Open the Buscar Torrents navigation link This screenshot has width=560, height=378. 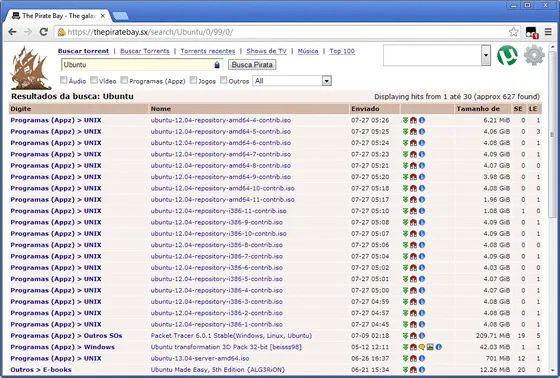tap(145, 51)
